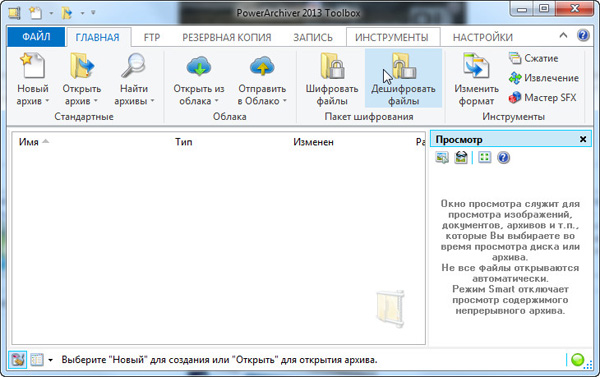The height and width of the screenshot is (377, 600).
Task: Collapse the ribbon with the chevron arrow
Action: point(563,36)
